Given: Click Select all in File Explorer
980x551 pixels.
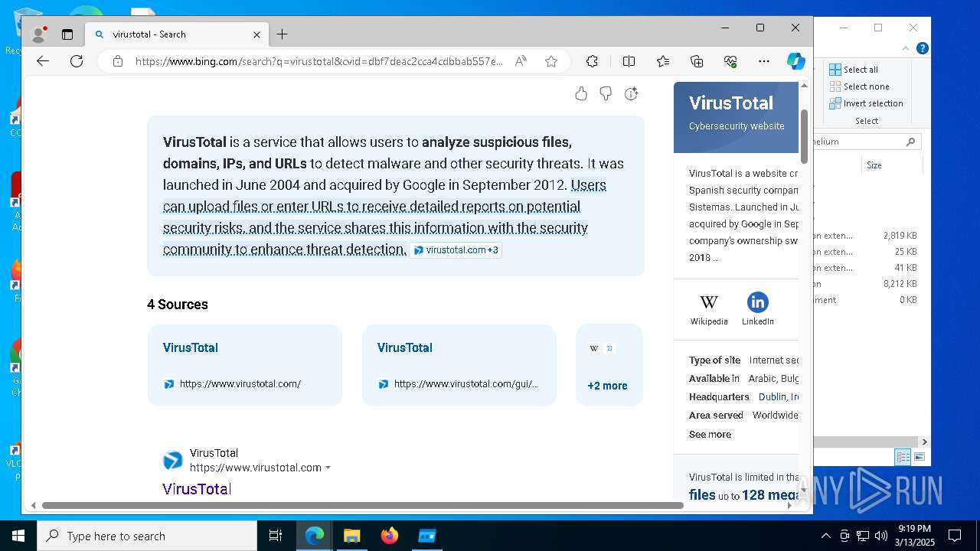Looking at the screenshot, I should (x=854, y=70).
